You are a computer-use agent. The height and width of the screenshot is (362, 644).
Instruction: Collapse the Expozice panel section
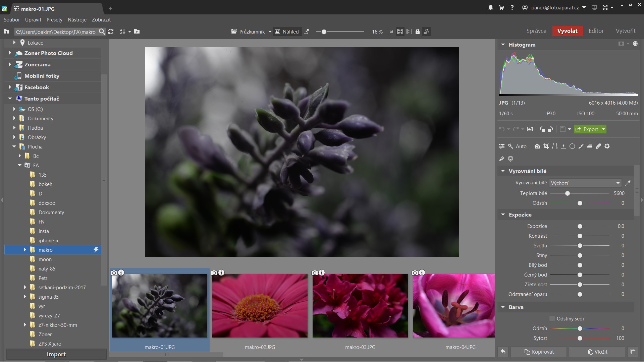click(x=503, y=215)
